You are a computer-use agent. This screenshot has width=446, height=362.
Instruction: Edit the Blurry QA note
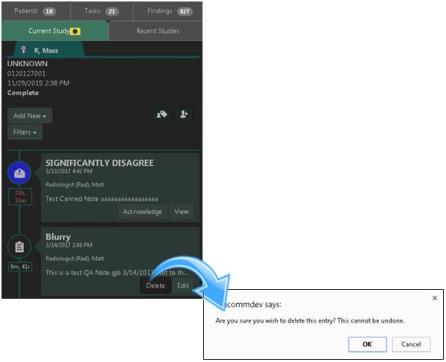pos(183,286)
